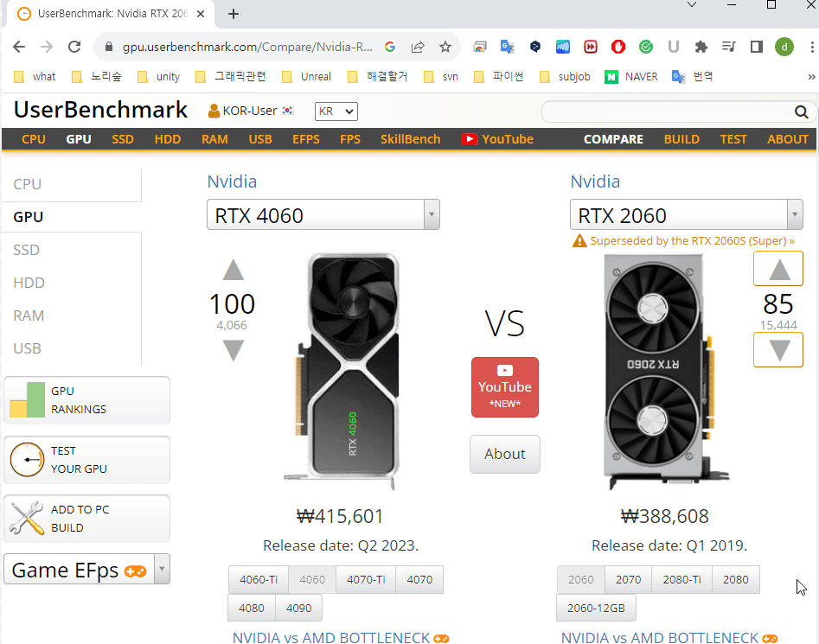819x644 pixels.
Task: Open the Chrome three-dot menu
Action: click(812, 47)
